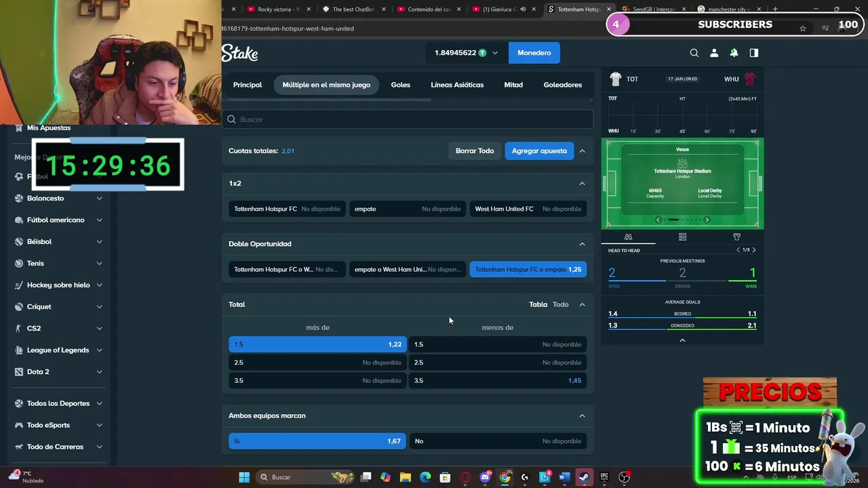Open Microsoft Word from taskbar

564,477
